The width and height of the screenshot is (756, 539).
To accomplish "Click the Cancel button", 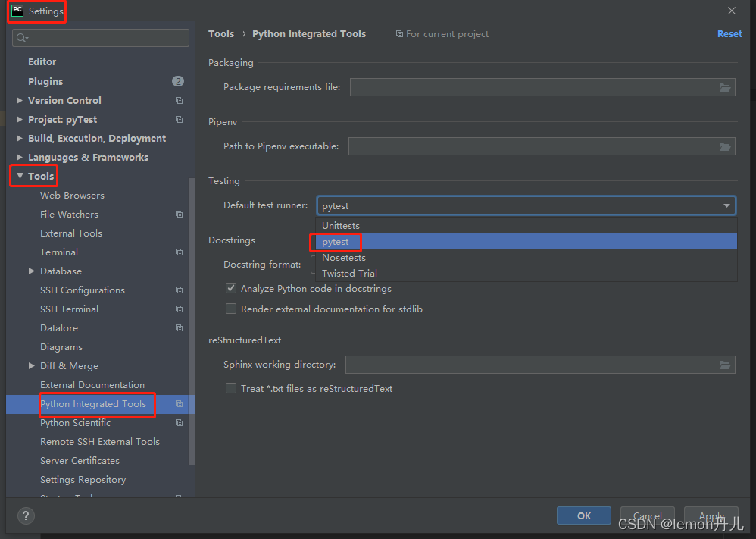I will (648, 515).
